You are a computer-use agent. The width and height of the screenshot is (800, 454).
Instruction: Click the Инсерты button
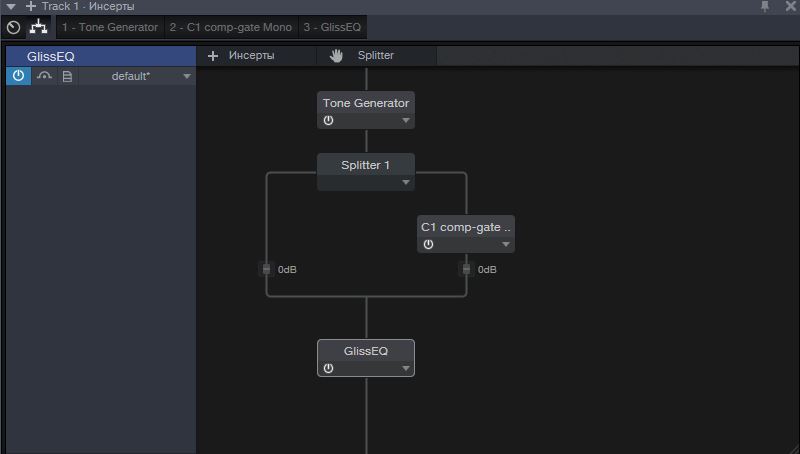click(x=251, y=56)
